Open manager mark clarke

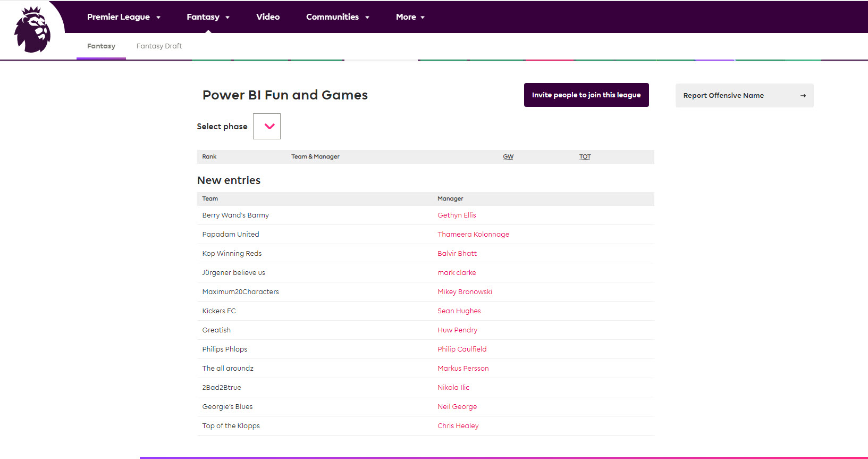point(457,273)
